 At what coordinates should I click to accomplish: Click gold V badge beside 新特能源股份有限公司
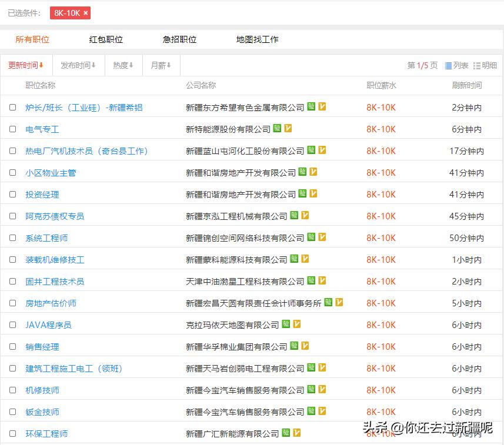click(288, 128)
